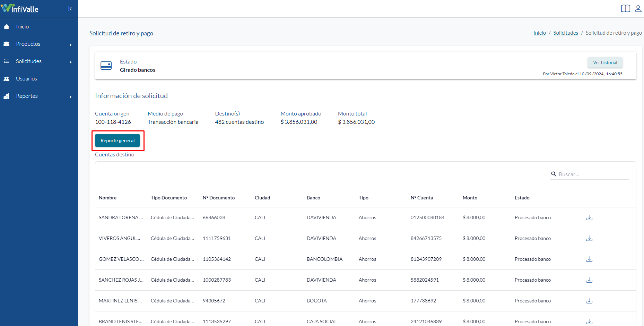Download receipt for BRAND LENIS row
The height and width of the screenshot is (326, 644).
(589, 321)
